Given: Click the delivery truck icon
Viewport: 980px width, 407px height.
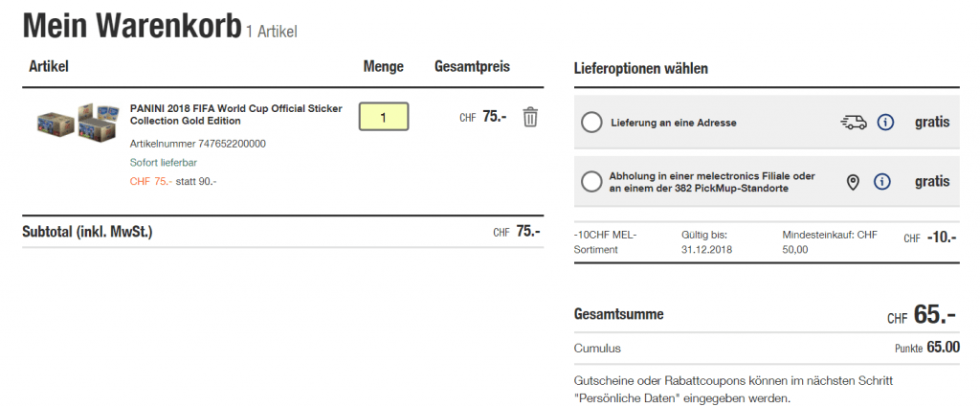Looking at the screenshot, I should 853,123.
